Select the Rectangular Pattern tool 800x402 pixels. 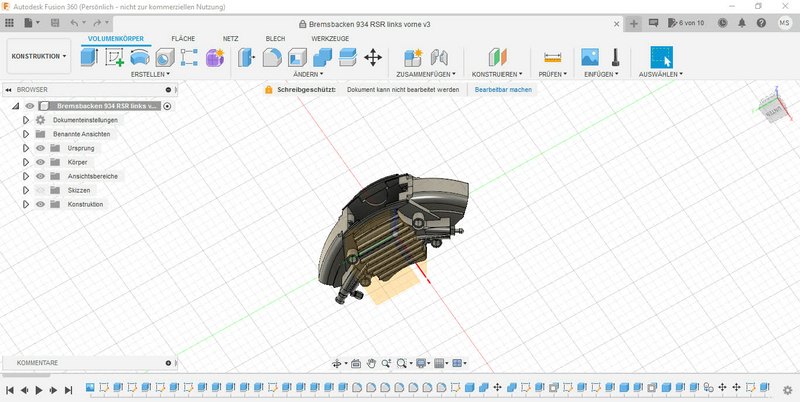pos(189,57)
